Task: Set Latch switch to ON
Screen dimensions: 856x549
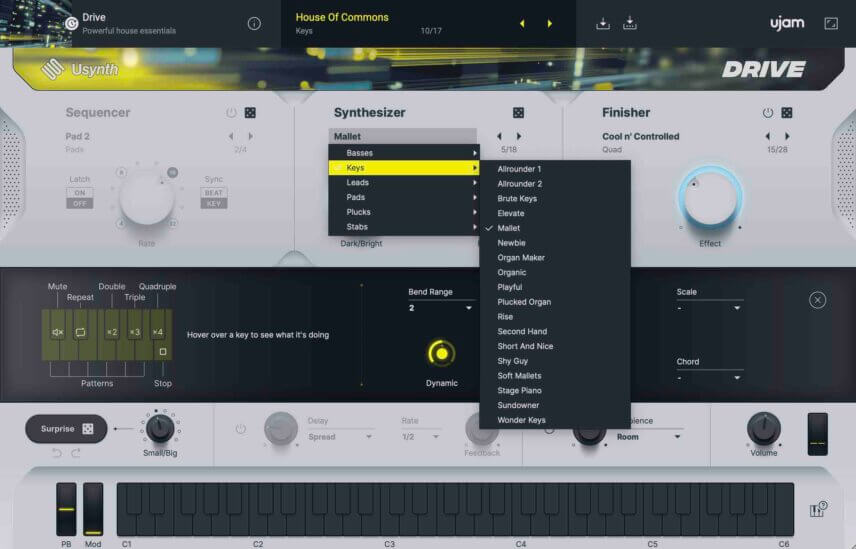Action: (x=80, y=193)
